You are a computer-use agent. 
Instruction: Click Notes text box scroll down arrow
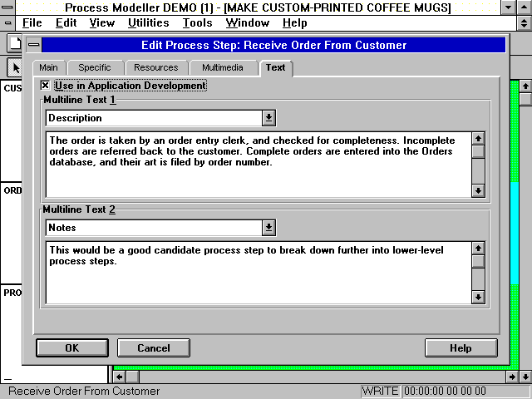point(478,297)
